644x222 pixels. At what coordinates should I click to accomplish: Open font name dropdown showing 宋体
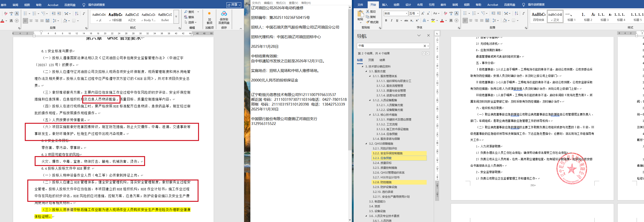pyautogui.click(x=406, y=14)
